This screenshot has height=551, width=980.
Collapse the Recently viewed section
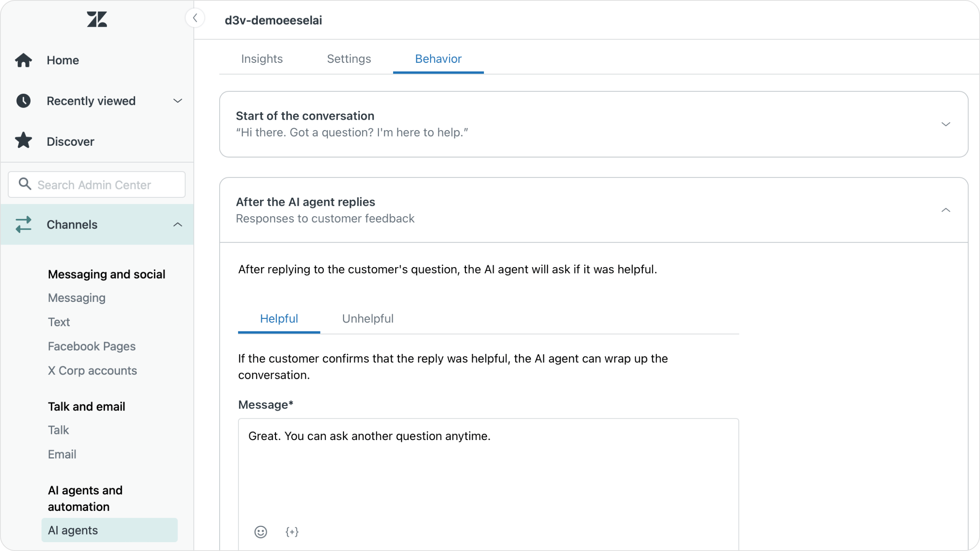pyautogui.click(x=178, y=101)
